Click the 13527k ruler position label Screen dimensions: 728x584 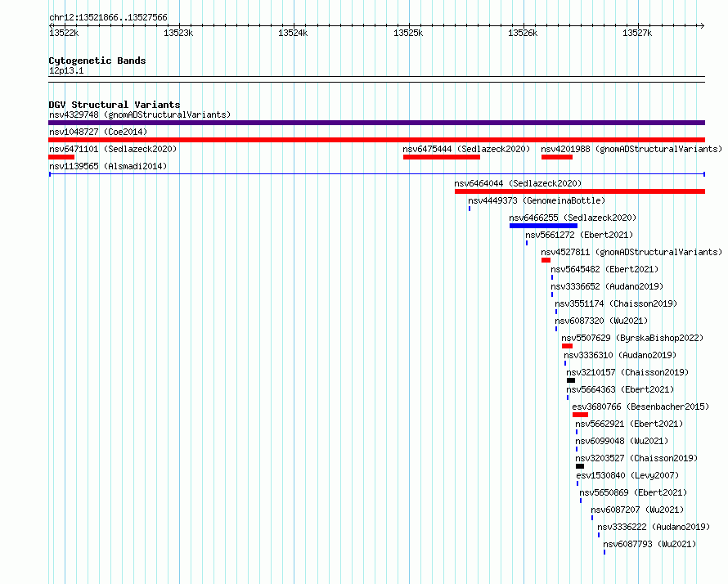click(x=637, y=33)
